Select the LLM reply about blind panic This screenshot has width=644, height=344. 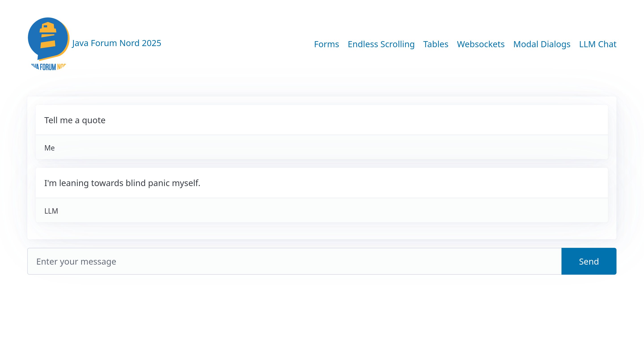point(123,183)
